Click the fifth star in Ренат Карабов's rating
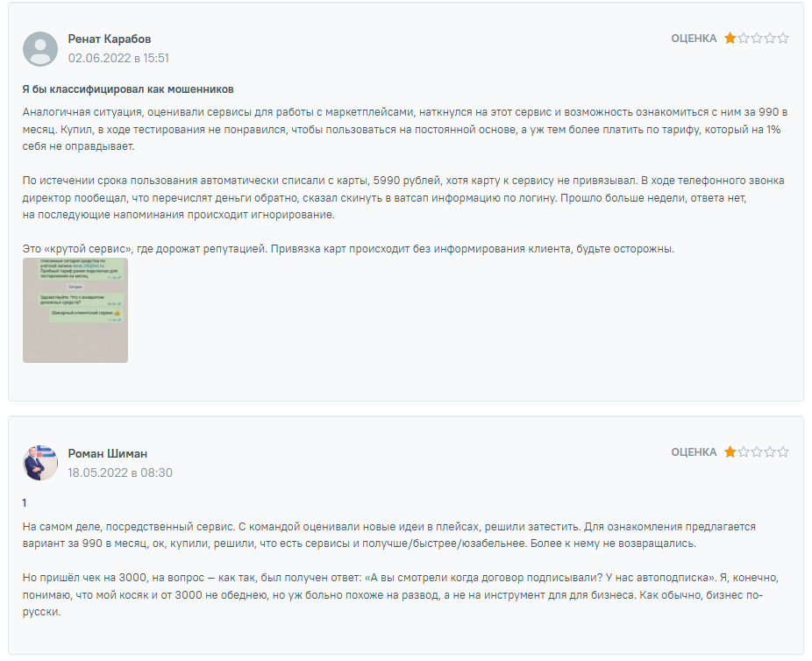 pos(783,39)
